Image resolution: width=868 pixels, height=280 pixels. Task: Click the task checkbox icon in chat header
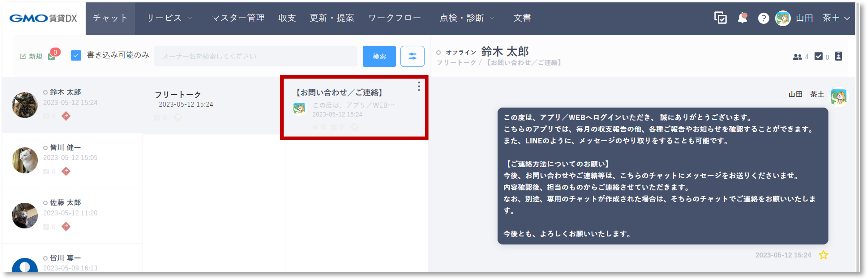coord(818,56)
